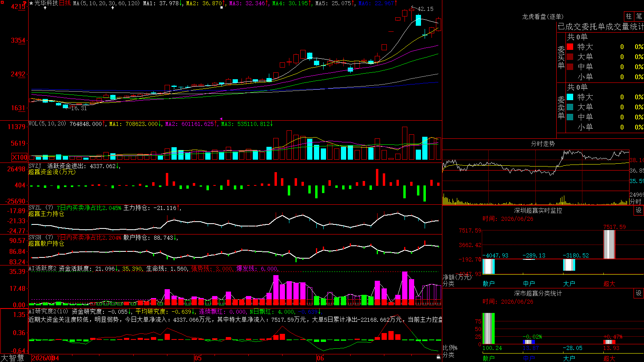Click the 时间 date in 深圳超赢实时监控

point(508,219)
